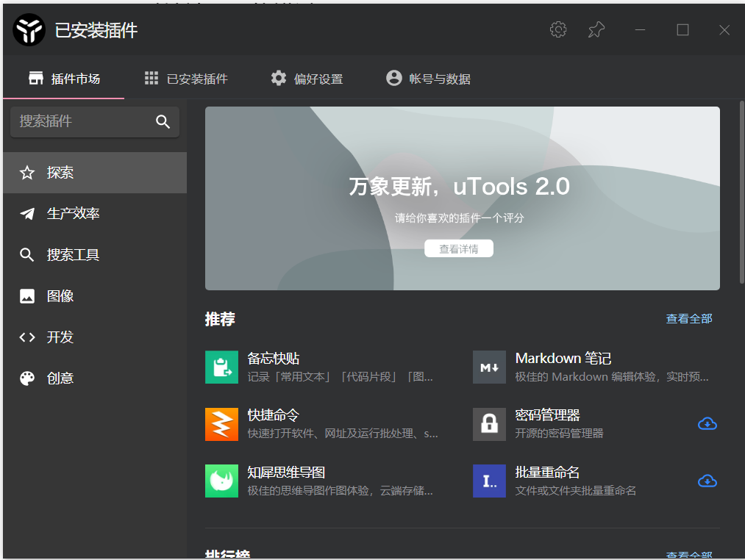Click the uTools 2.0 banner image
Image resolution: width=745 pixels, height=560 pixels.
point(463,198)
